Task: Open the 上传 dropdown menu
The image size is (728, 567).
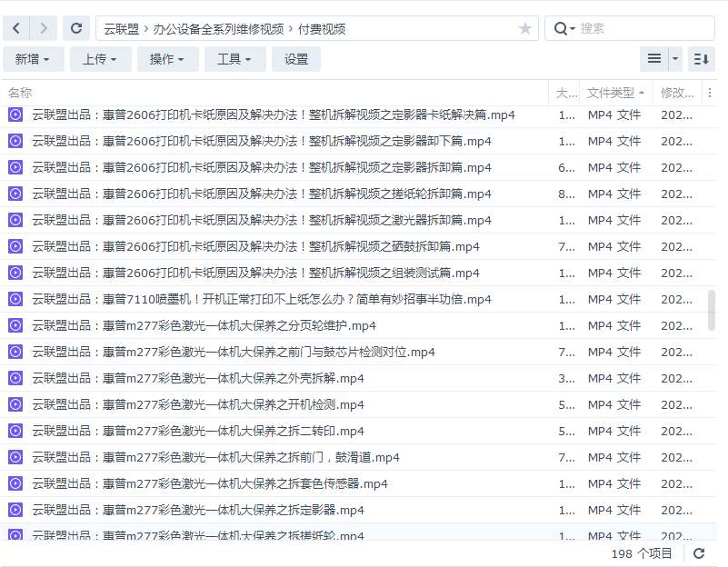Action: 100,59
